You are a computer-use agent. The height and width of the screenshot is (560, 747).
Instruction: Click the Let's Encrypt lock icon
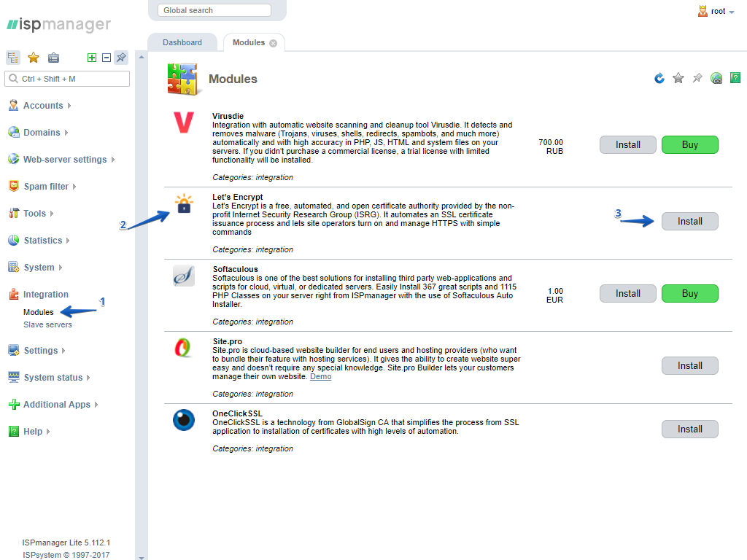point(184,204)
